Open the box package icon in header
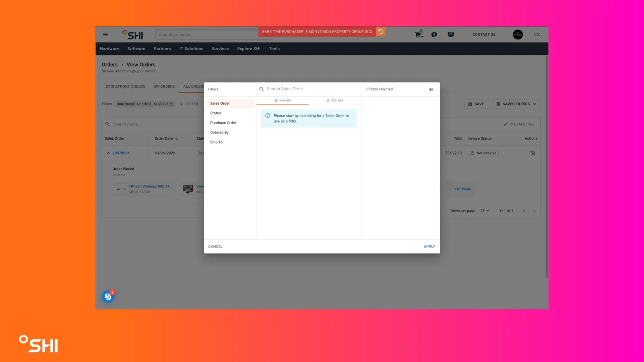 451,35
